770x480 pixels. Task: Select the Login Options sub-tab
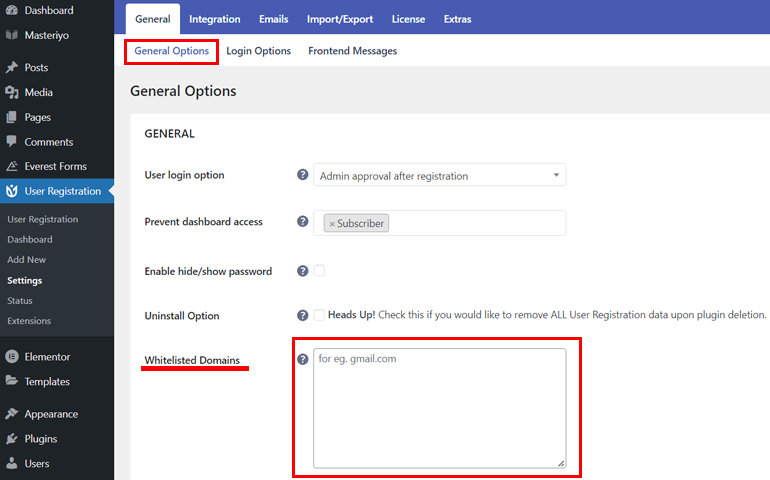click(x=258, y=51)
